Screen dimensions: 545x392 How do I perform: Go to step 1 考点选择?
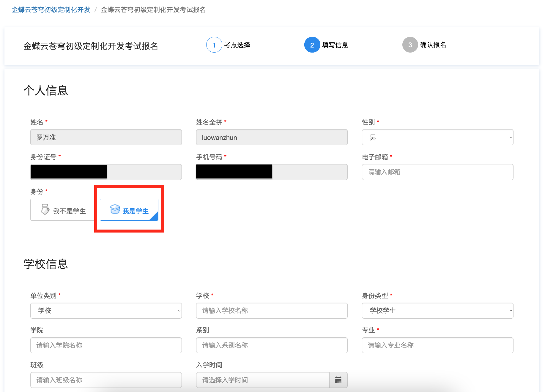(228, 45)
